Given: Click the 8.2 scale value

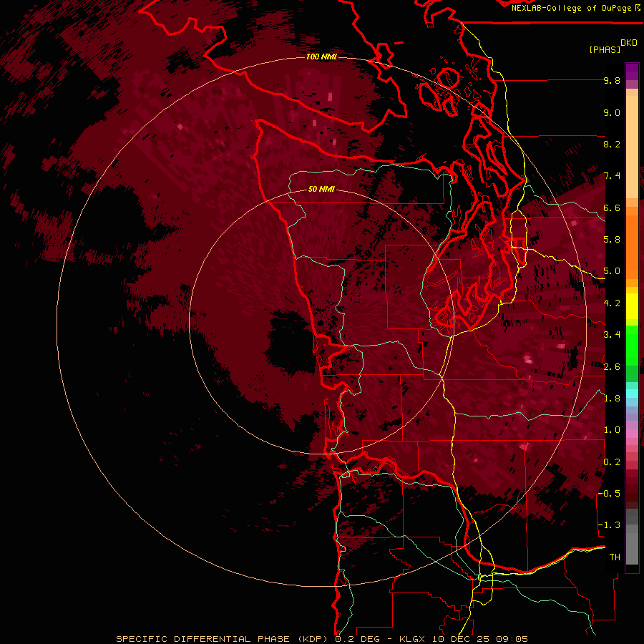Looking at the screenshot, I should [612, 144].
